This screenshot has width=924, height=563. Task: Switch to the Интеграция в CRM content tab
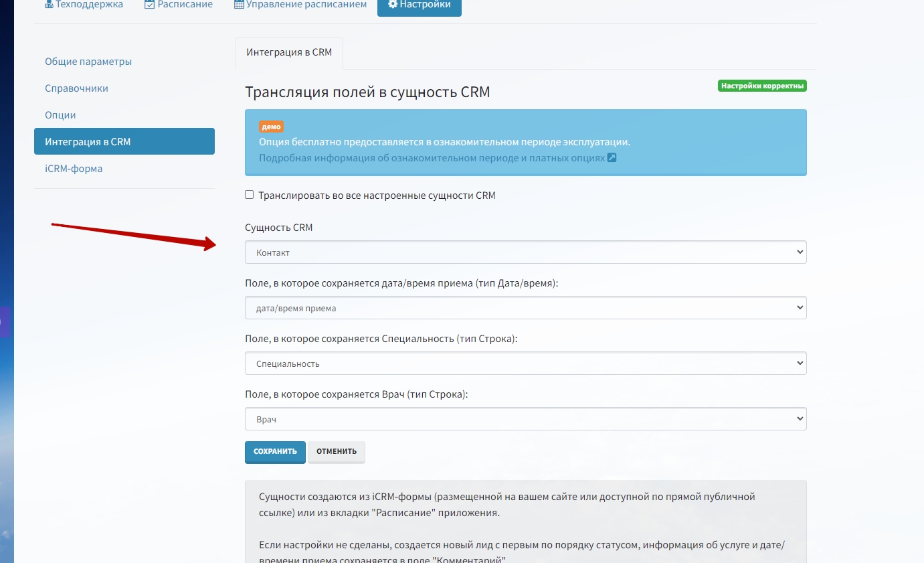289,52
